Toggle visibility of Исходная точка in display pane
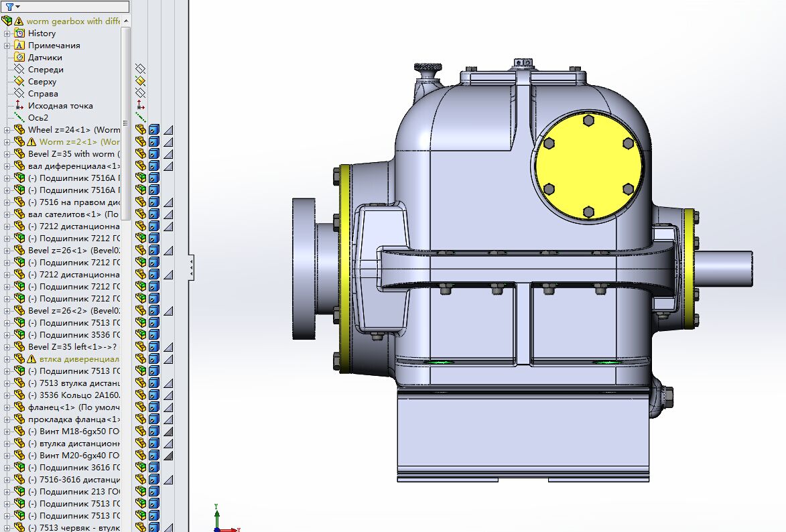Image resolution: width=786 pixels, height=532 pixels. click(140, 105)
